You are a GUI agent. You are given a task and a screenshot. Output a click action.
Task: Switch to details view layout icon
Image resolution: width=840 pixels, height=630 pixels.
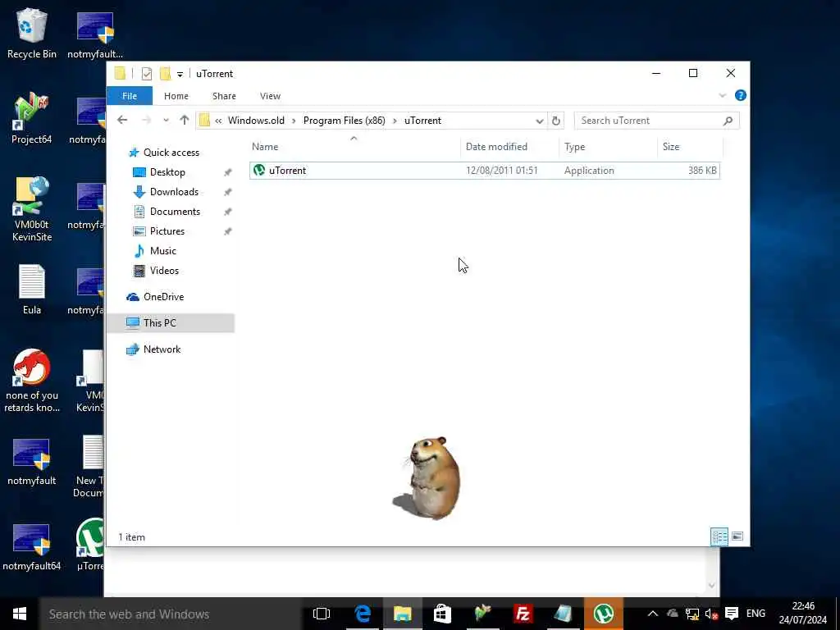coord(719,536)
